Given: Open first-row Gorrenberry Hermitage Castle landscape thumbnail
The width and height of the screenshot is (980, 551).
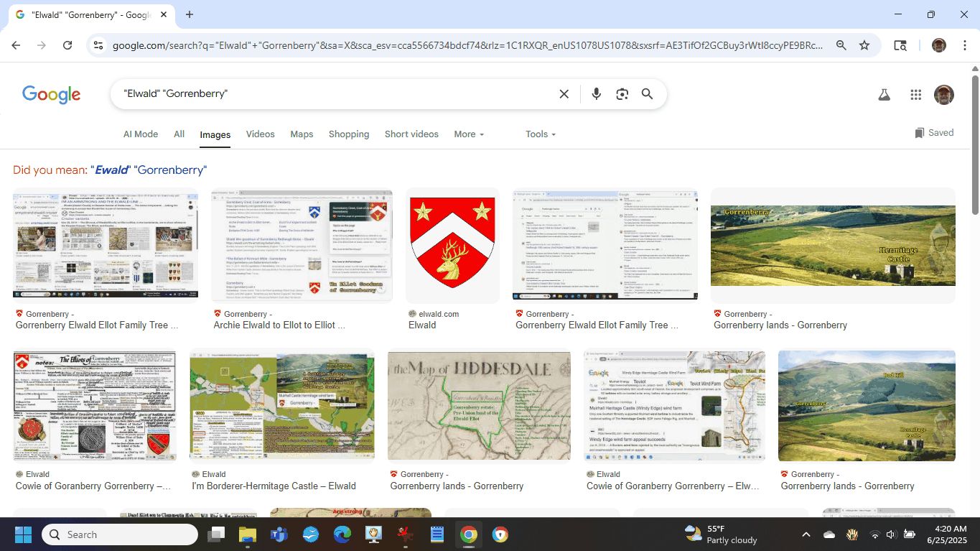Looking at the screenshot, I should click(x=833, y=246).
